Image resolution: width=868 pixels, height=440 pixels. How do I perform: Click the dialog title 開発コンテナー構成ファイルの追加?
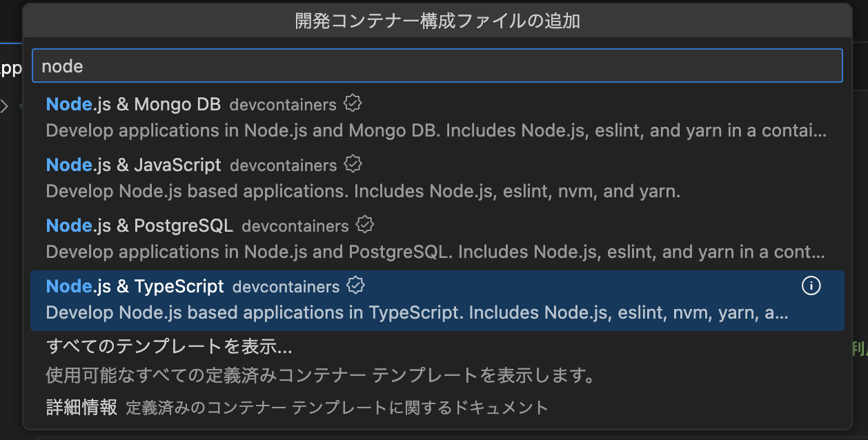coord(434,21)
